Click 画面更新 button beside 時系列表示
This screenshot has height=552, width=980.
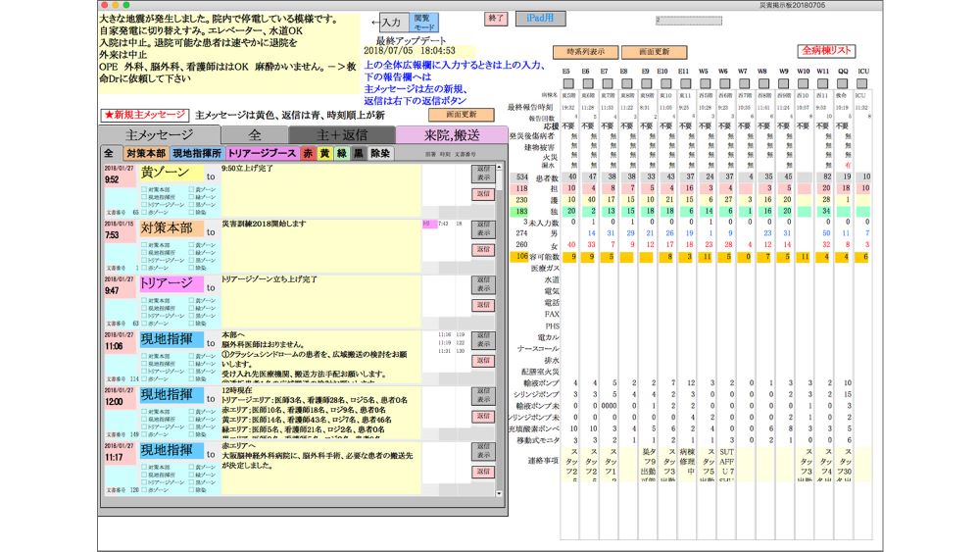(655, 52)
